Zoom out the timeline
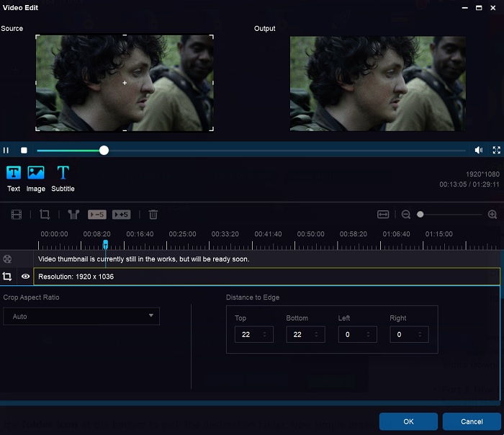This screenshot has height=435, width=504. point(405,215)
